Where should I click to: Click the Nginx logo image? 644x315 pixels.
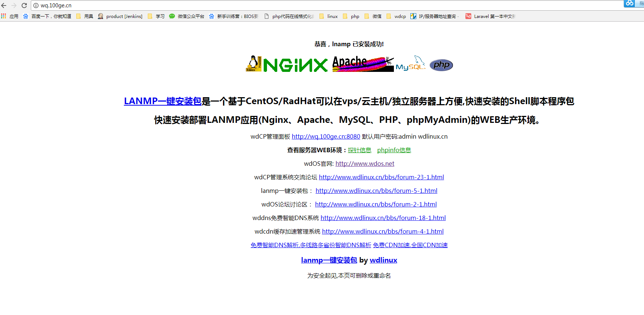point(287,64)
